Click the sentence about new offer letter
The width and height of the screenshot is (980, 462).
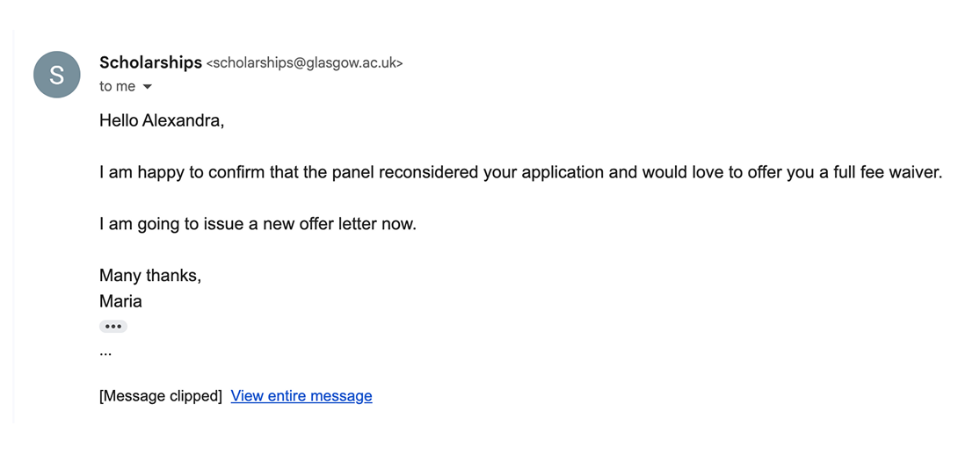(258, 224)
